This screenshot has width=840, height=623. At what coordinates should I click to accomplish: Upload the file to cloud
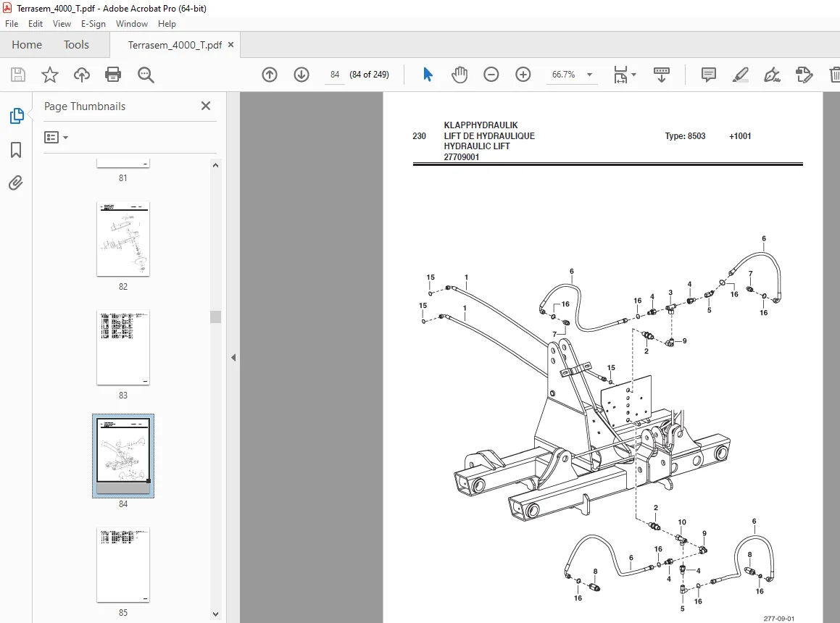(x=81, y=75)
